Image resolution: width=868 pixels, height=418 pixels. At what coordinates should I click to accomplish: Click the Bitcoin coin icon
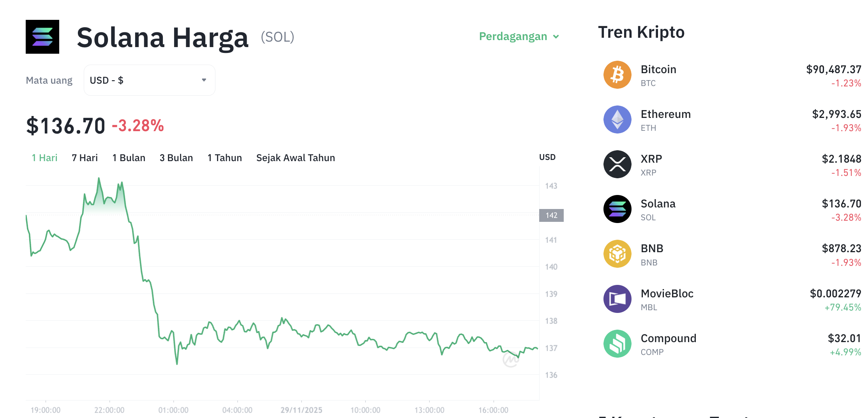point(617,75)
